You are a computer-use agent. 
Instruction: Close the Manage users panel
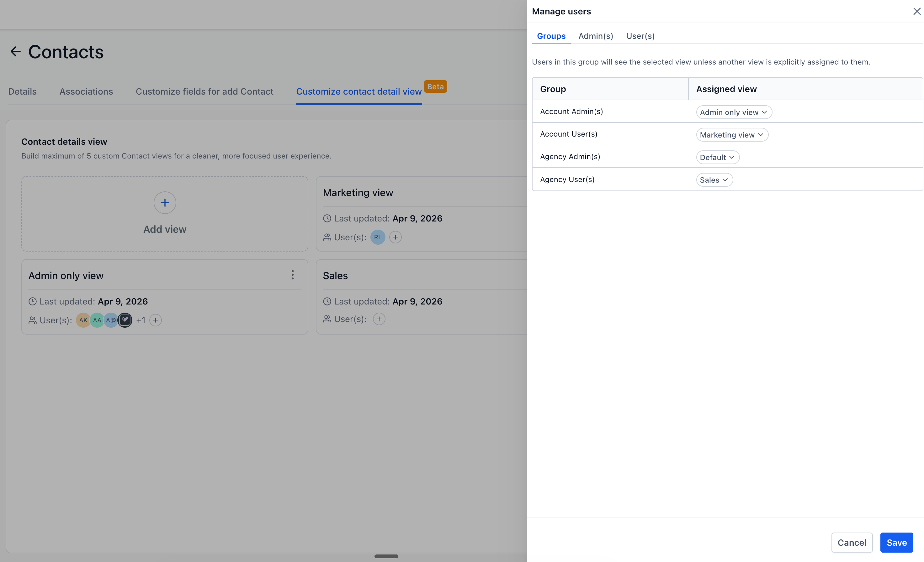[x=916, y=11]
